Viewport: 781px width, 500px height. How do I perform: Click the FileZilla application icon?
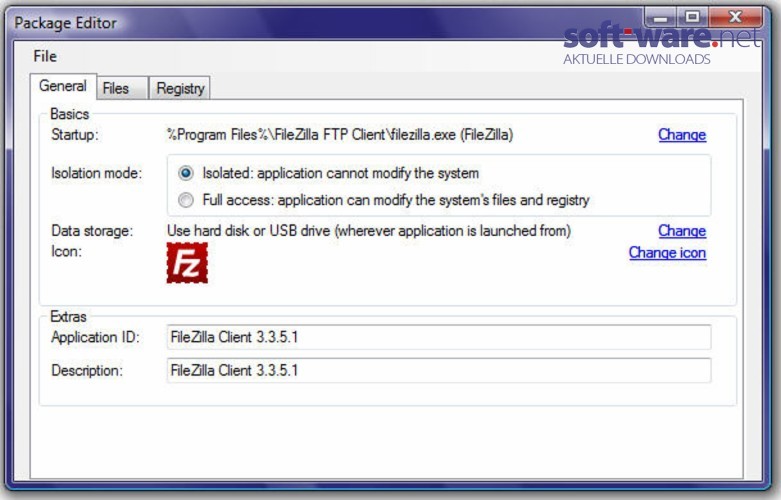coord(187,263)
